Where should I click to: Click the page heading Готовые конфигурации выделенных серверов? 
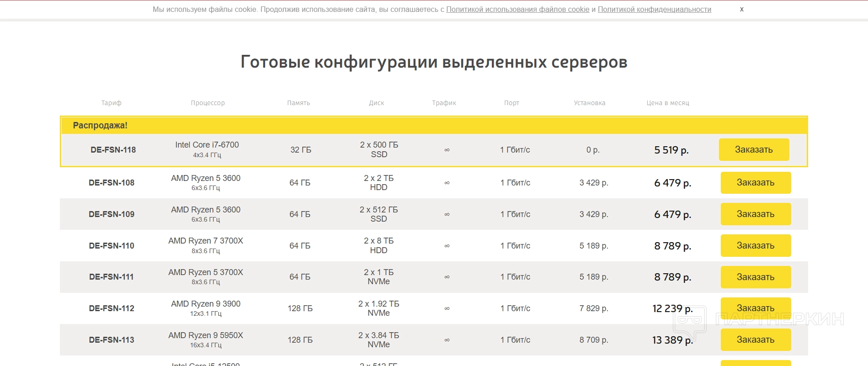(x=434, y=62)
